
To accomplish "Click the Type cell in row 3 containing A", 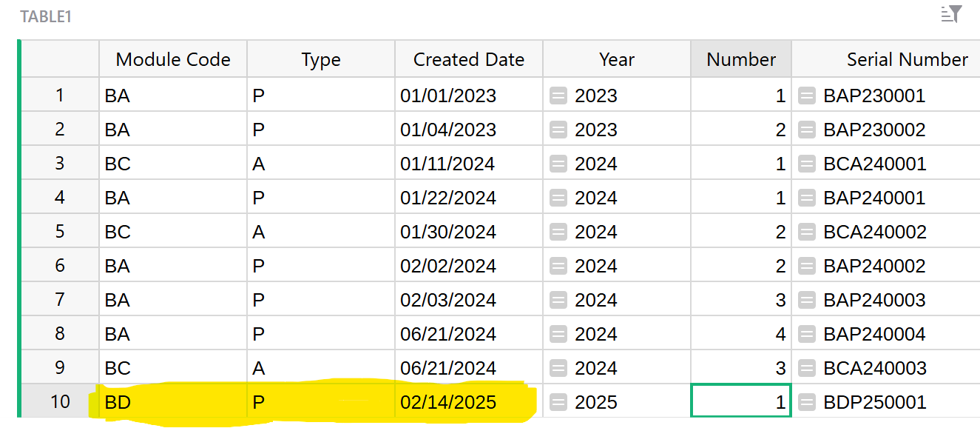I will pyautogui.click(x=321, y=164).
